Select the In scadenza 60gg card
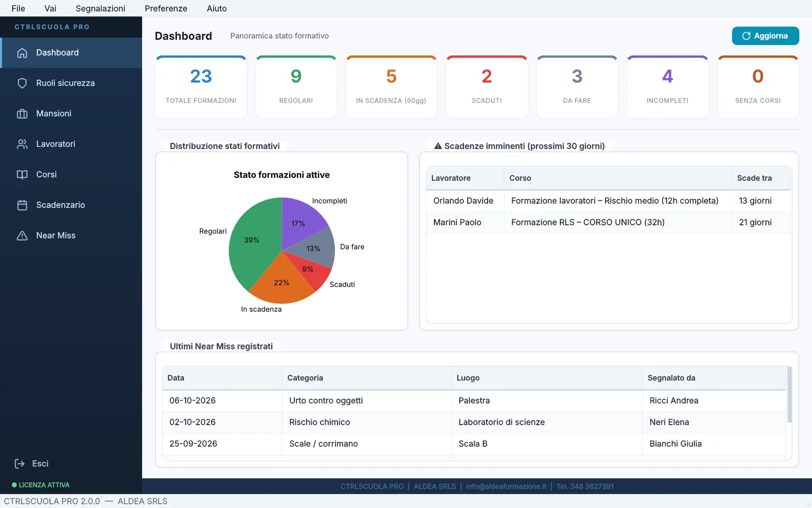This screenshot has height=508, width=812. [391, 87]
